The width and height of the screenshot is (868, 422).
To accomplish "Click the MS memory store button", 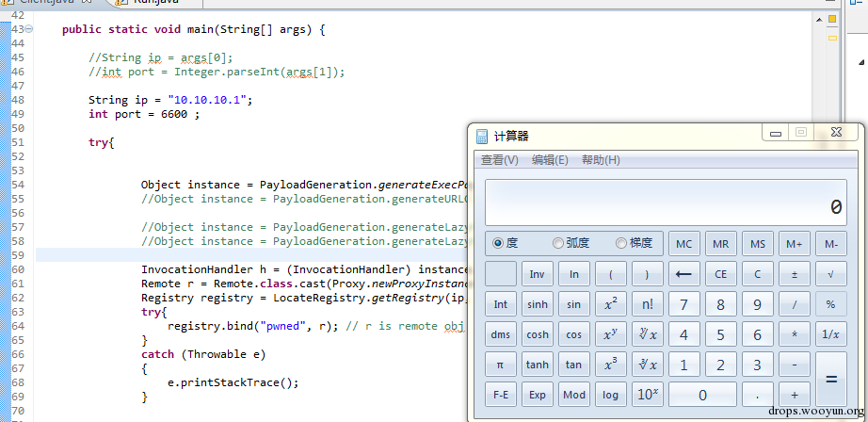I will click(x=758, y=244).
